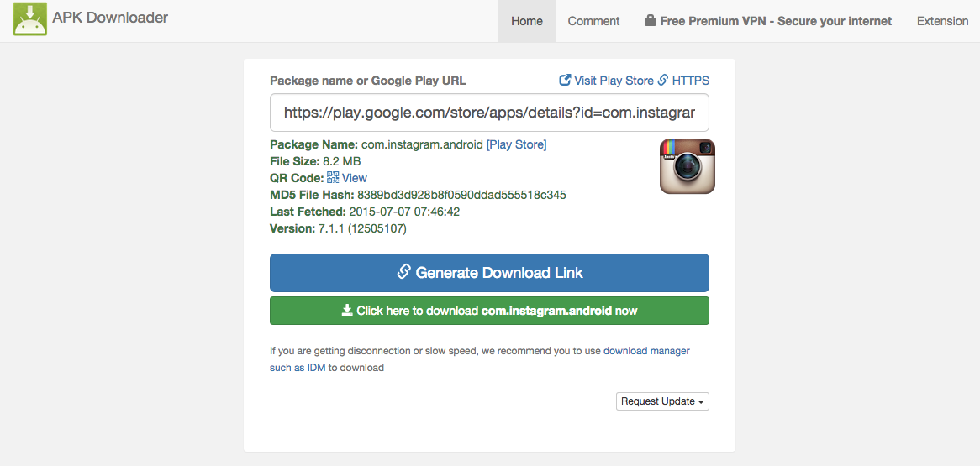Click the APK Downloader Android logo icon
Image resolution: width=980 pixels, height=466 pixels.
(x=29, y=18)
